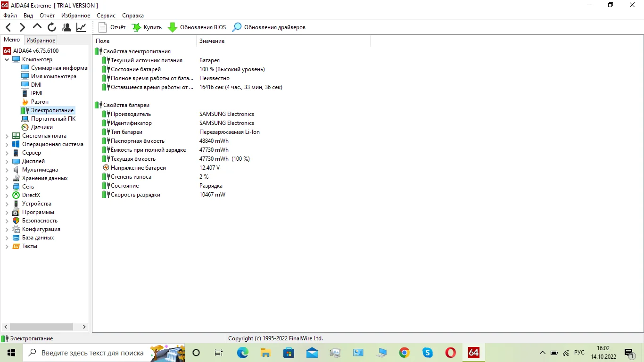This screenshot has height=362, width=644.
Task: Open File Explorer from the taskbar
Action: [266, 353]
